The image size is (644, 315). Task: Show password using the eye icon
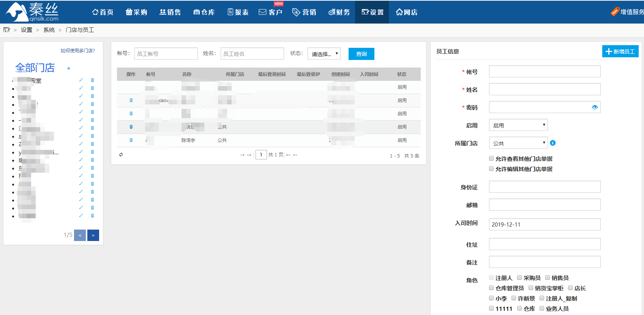(595, 107)
